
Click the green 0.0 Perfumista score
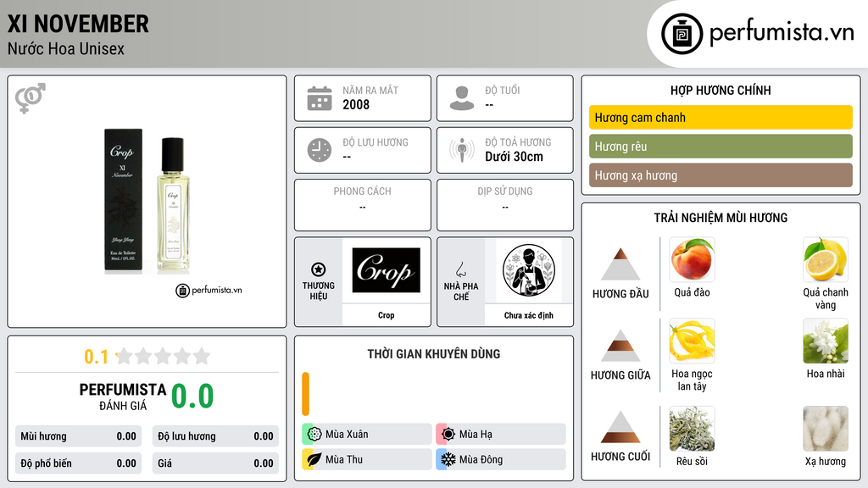pos(192,396)
